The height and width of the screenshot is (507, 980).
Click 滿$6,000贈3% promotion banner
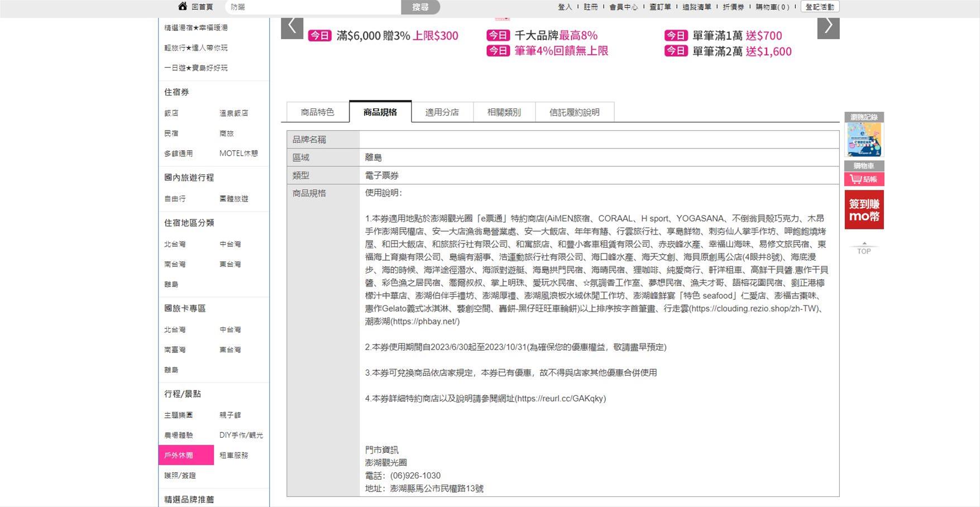tap(383, 36)
